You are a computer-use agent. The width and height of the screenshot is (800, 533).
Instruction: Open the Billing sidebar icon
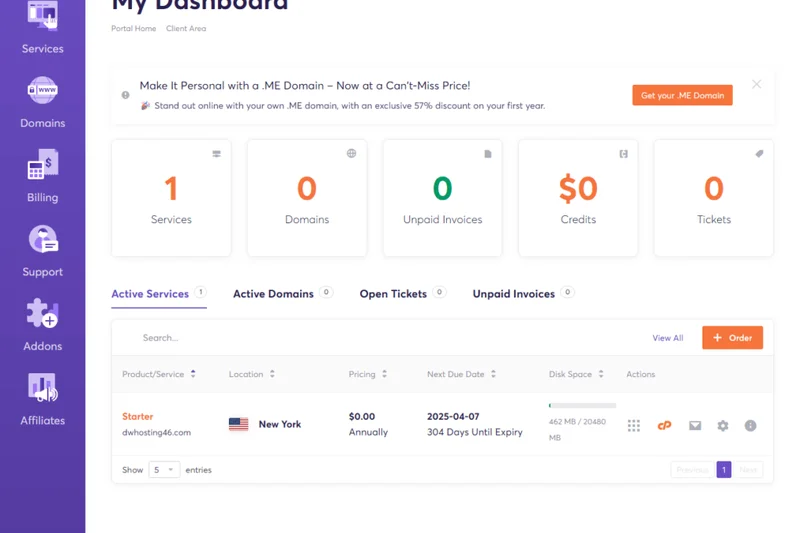pos(42,165)
